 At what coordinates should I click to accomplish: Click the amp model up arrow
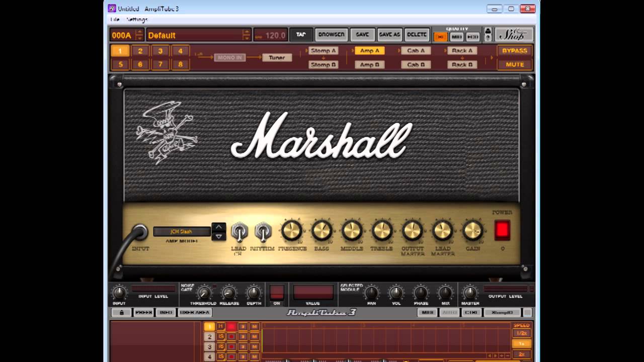218,227
